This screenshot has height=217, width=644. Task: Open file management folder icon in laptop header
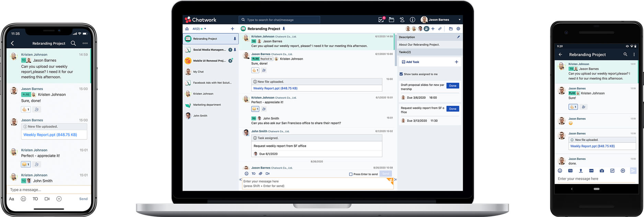point(391,20)
